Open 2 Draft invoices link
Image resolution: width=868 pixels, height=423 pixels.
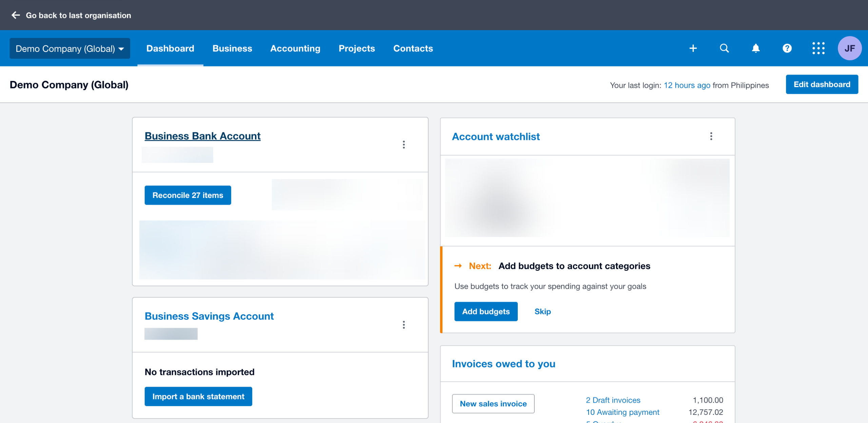point(613,400)
